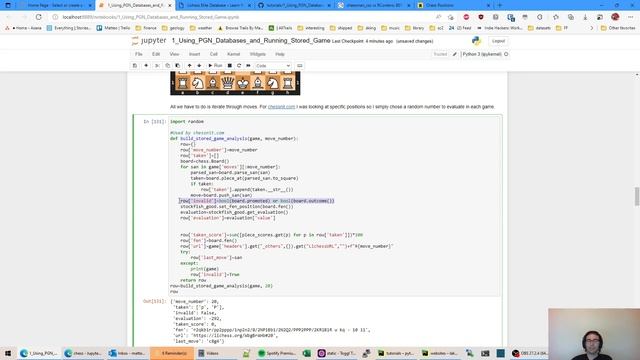The image size is (640, 360).
Task: Click into the build_stored_game_analysis code cell
Action: [x=335, y=206]
